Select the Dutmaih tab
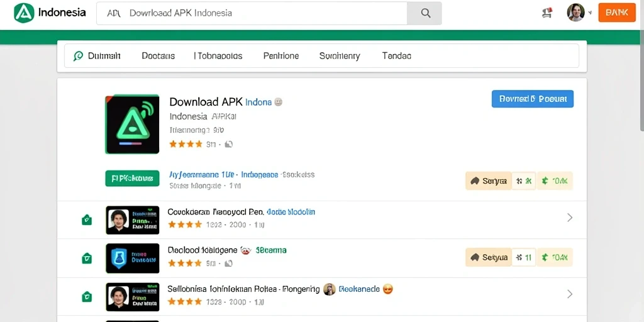The height and width of the screenshot is (322, 644). click(x=104, y=56)
